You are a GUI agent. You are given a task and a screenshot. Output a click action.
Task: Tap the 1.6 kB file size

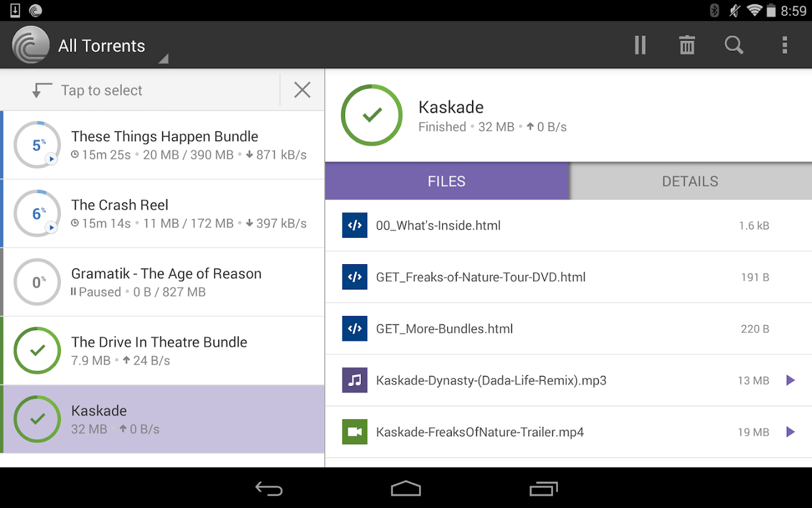tap(754, 226)
